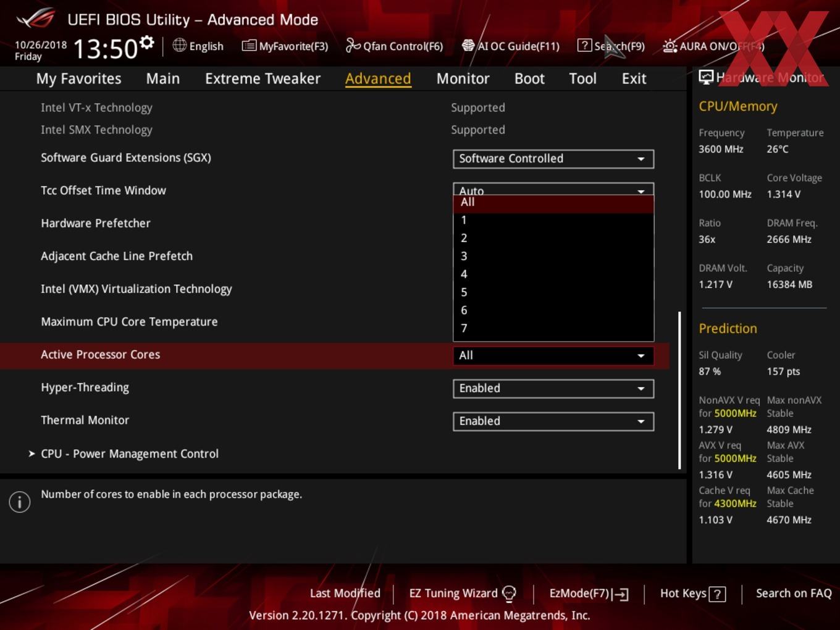Select the Adjacent Cache Line Prefetch row
Viewport: 840px width, 630px height.
click(x=117, y=256)
